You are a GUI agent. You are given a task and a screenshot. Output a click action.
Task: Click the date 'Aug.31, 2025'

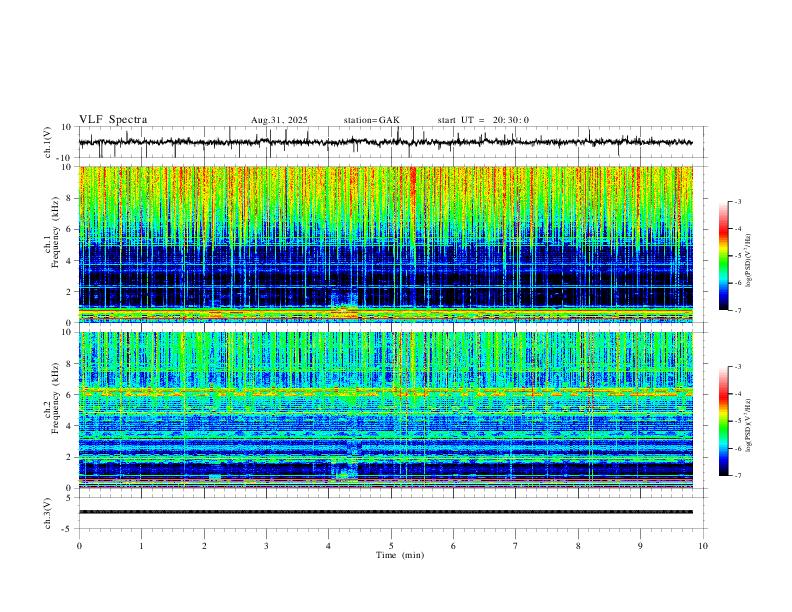pos(279,120)
